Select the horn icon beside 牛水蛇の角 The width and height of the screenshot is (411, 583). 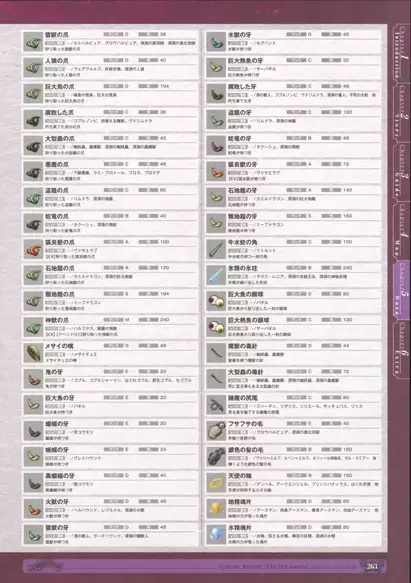[216, 249]
